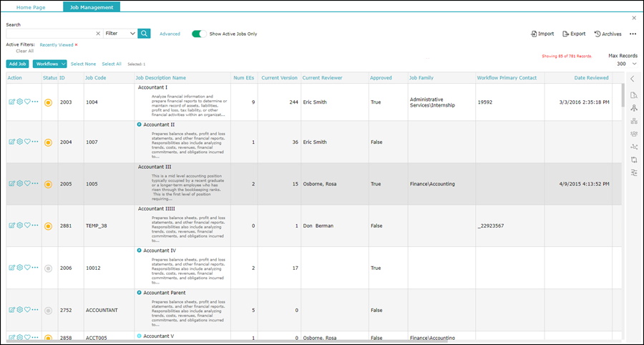This screenshot has height=345, width=644.
Task: Favorite Accountant III with heart icon
Action: pyautogui.click(x=27, y=183)
